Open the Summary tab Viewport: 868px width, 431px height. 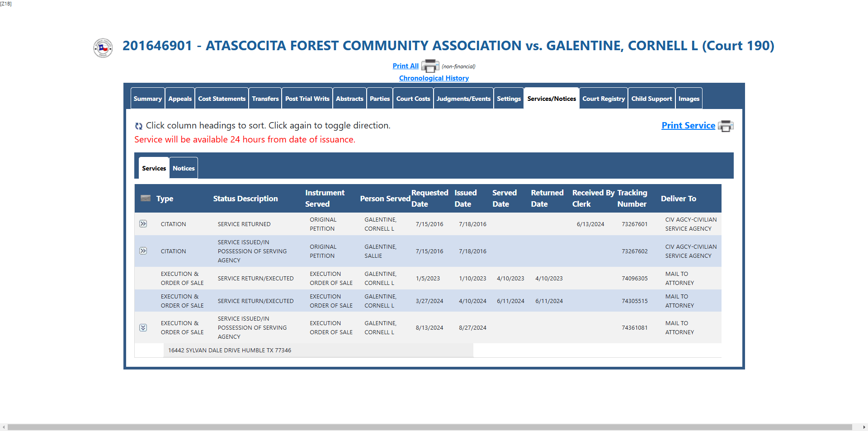click(x=148, y=99)
